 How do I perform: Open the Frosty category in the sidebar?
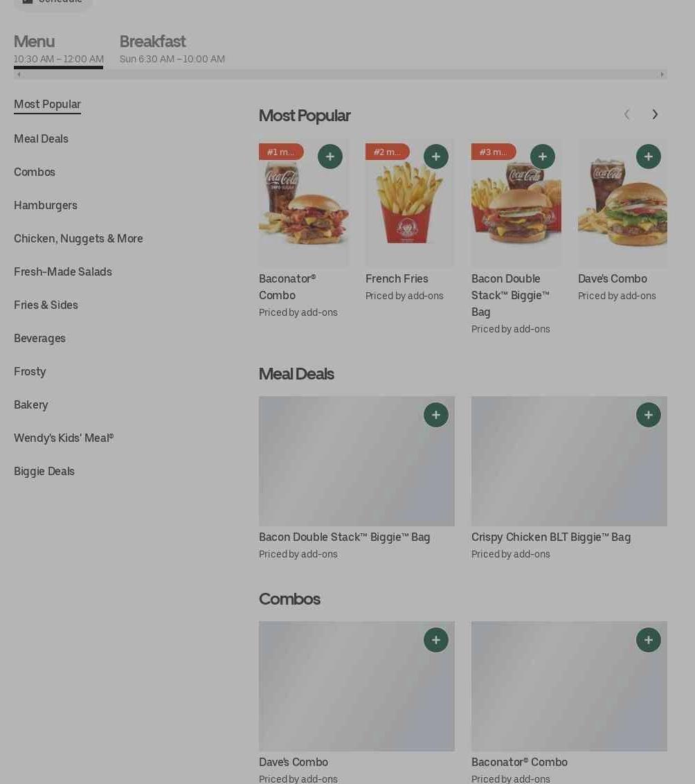[30, 371]
